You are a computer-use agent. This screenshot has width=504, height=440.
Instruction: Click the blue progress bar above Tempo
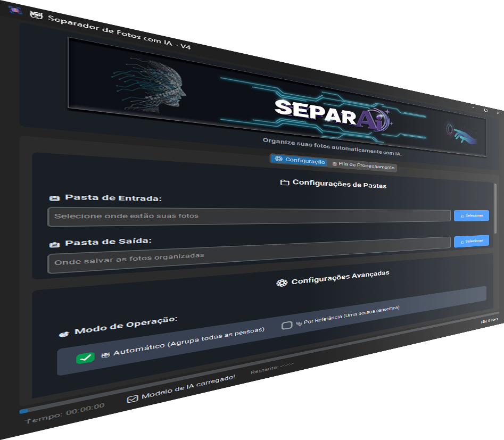(23, 411)
